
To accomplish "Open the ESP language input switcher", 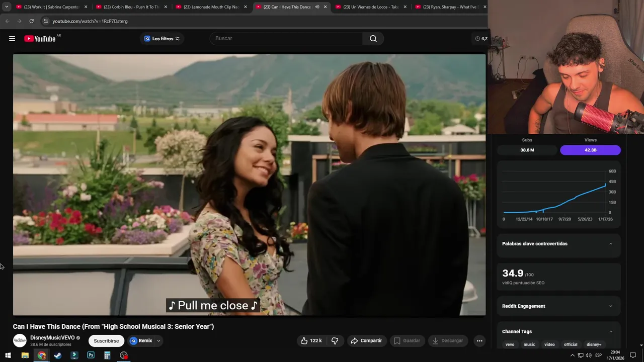I will (x=598, y=355).
